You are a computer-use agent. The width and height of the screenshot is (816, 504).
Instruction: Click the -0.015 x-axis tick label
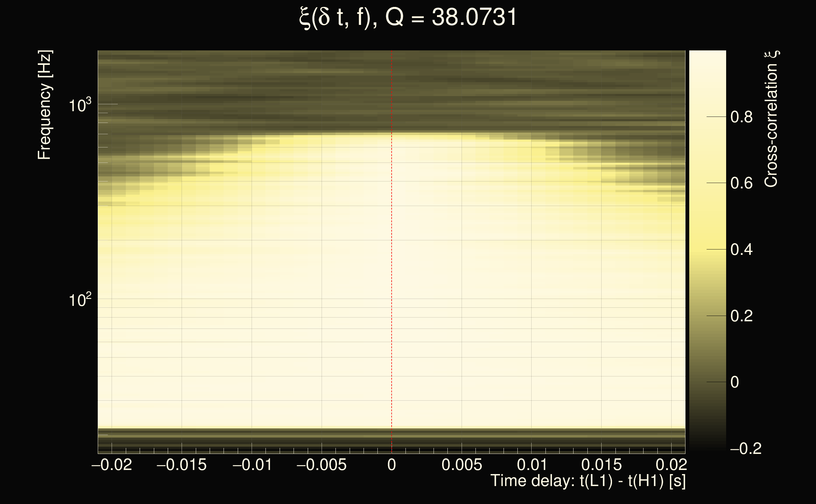coord(182,465)
